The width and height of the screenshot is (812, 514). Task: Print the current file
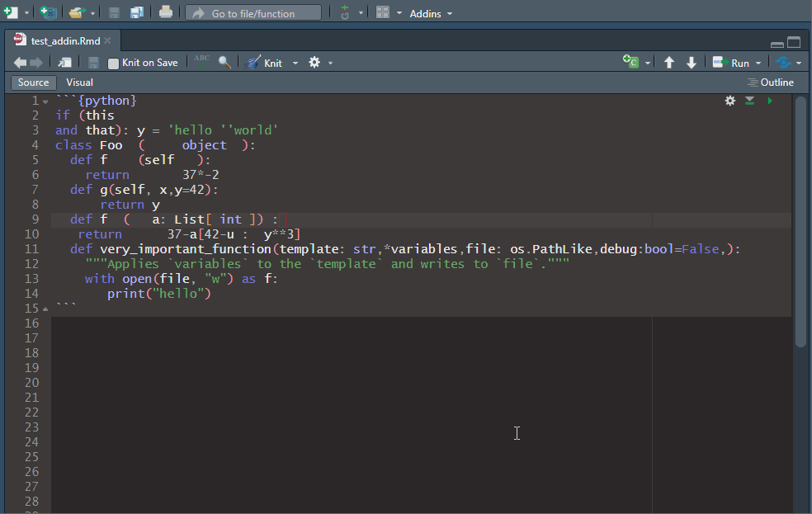(166, 12)
